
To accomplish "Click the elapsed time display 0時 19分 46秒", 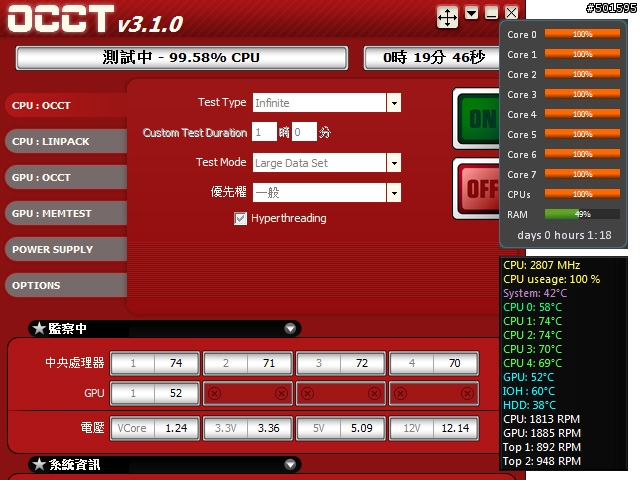I will tap(433, 58).
